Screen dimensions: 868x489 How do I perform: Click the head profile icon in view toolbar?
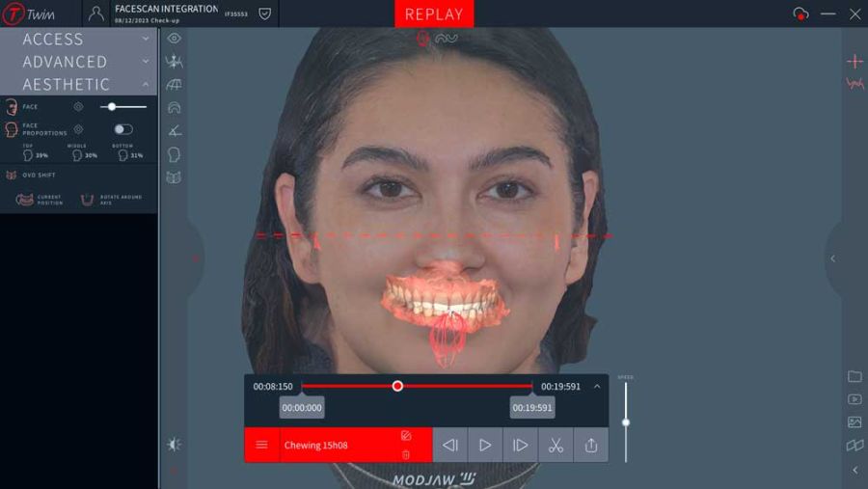(x=175, y=154)
